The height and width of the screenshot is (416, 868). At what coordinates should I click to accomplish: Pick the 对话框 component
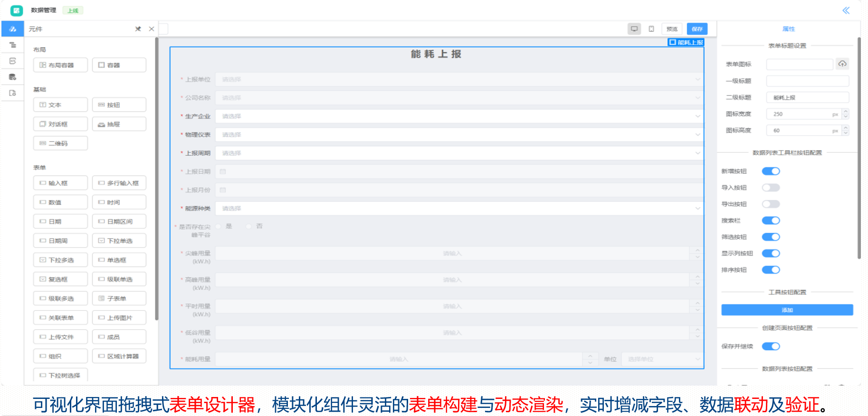[60, 124]
